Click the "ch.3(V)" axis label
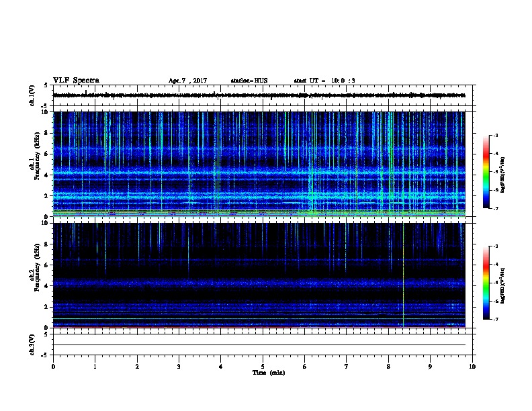Image resolution: width=532 pixels, height=411 pixels. click(x=32, y=345)
